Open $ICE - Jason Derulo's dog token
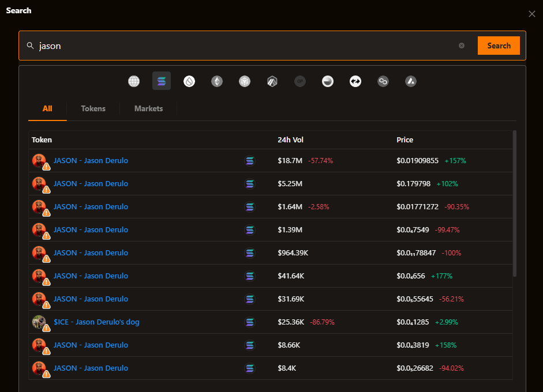This screenshot has width=543, height=392. tap(96, 322)
